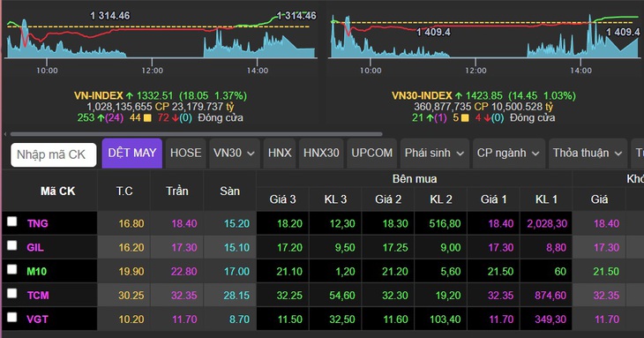Click the VN30-INDEX intraday chart
Image resolution: width=644 pixels, height=338 pixels.
(485, 37)
